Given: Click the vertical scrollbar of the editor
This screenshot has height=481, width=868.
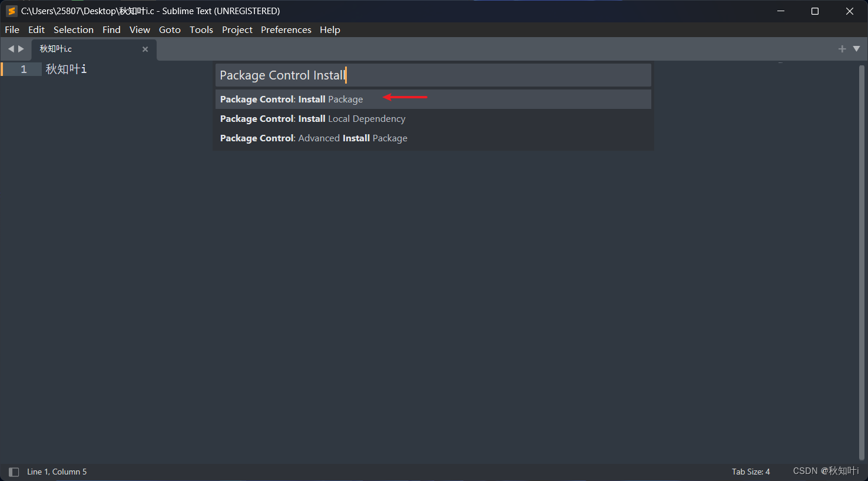Looking at the screenshot, I should (x=862, y=262).
